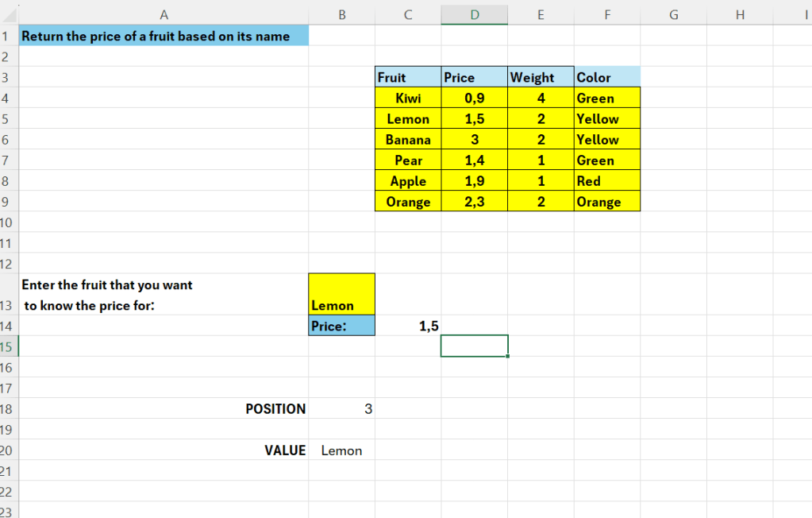Viewport: 812px width, 518px height.
Task: Click the 'Fruit' table header cell
Action: tap(407, 77)
